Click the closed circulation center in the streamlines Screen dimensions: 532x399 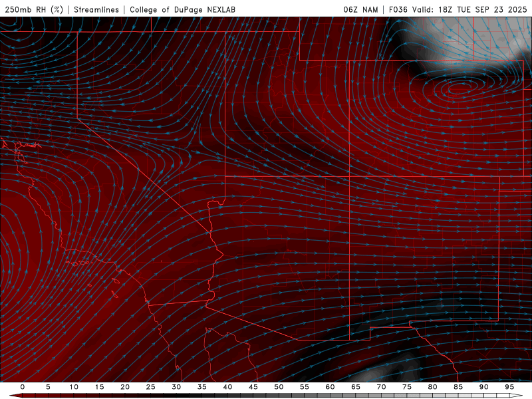click(x=460, y=89)
